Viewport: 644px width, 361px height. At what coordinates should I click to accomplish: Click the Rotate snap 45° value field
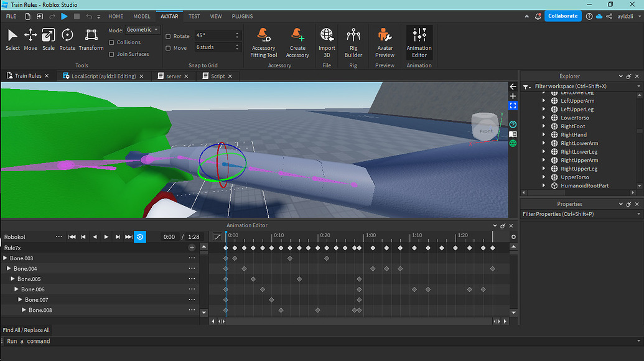[214, 35]
